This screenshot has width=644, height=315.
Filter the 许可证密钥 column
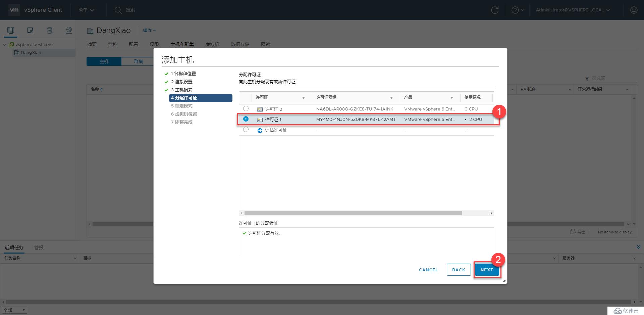pyautogui.click(x=391, y=98)
